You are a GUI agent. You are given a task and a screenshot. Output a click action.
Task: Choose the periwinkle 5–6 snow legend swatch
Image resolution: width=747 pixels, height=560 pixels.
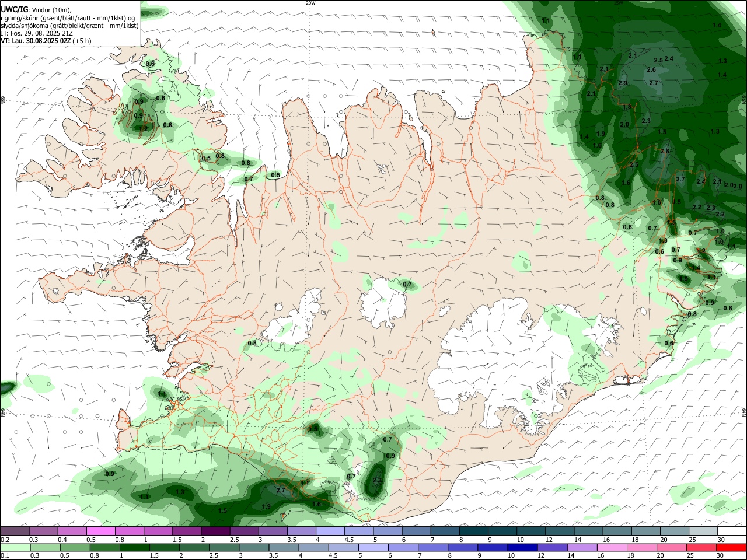pyautogui.click(x=388, y=531)
